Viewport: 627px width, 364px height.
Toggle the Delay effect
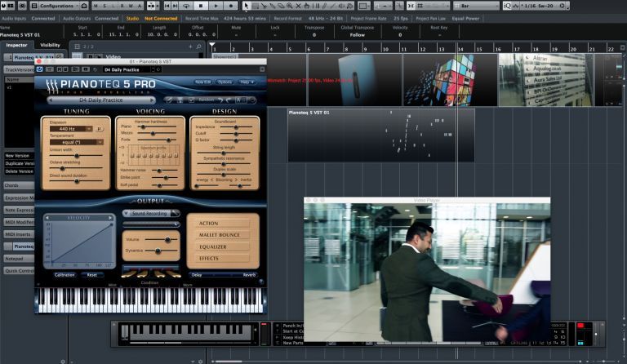(x=197, y=275)
